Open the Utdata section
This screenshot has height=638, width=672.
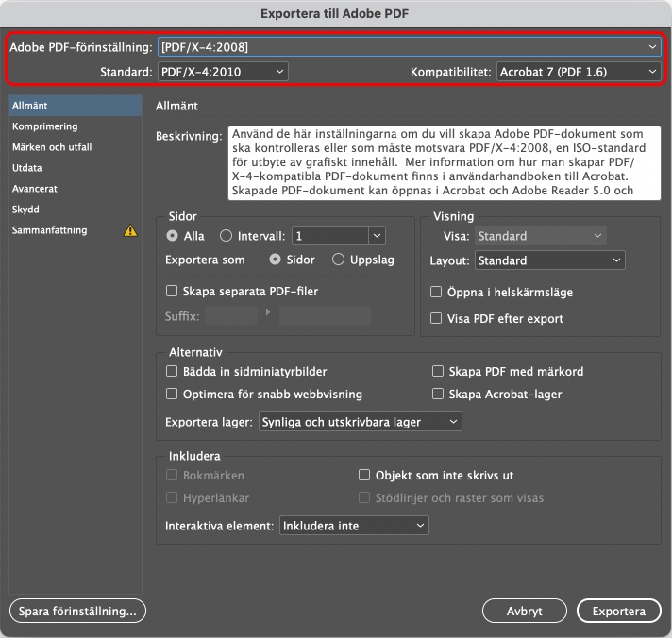[27, 168]
